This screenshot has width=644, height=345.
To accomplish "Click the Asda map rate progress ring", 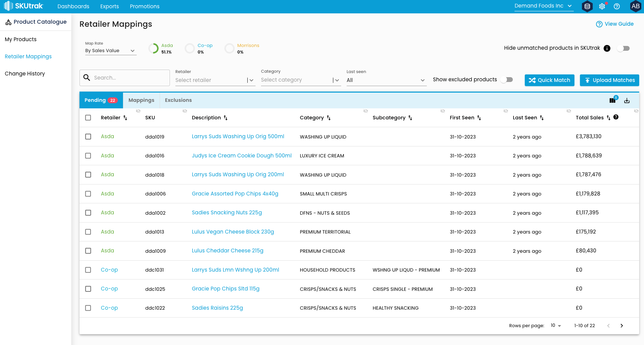I will (153, 48).
